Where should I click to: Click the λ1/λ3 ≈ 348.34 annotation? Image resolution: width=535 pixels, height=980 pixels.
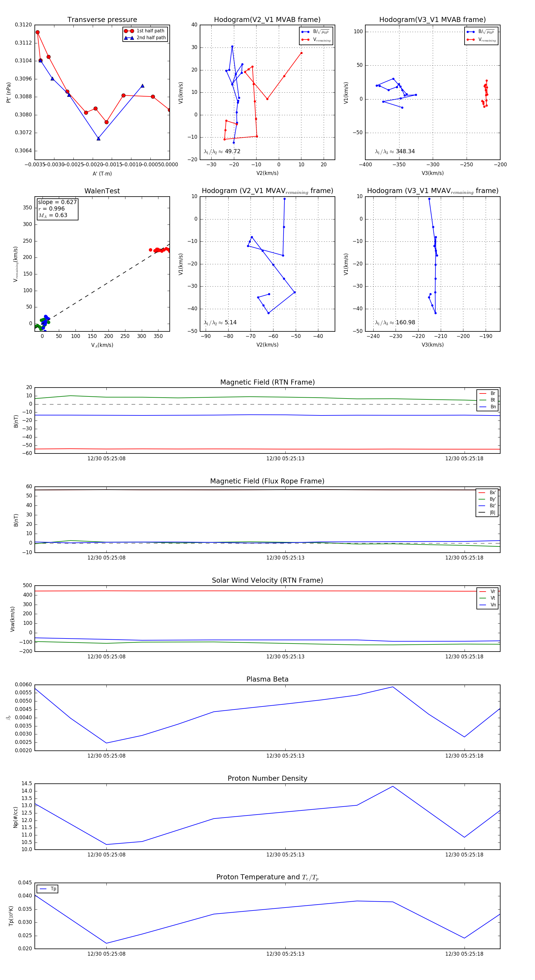click(x=395, y=151)
